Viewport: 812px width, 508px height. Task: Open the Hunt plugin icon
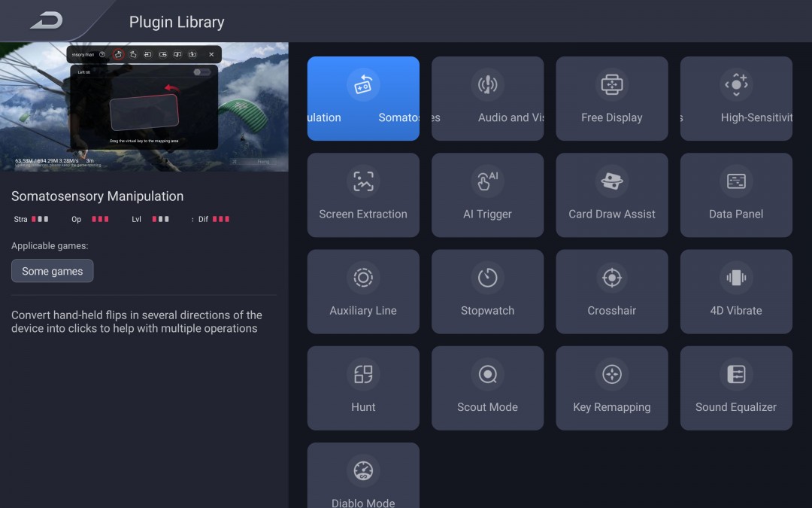(363, 374)
